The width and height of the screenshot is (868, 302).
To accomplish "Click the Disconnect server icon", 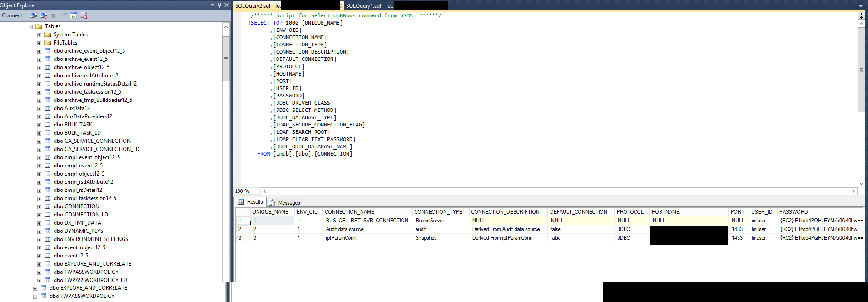I will point(44,15).
